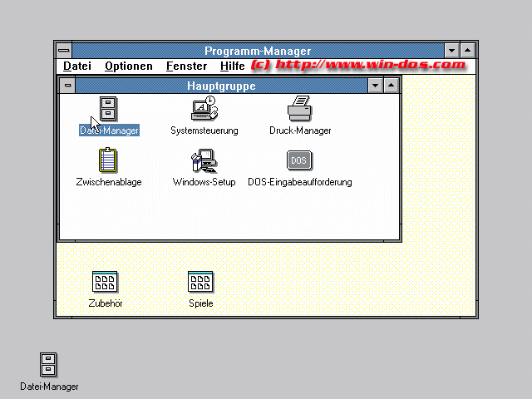Viewport: 532px width, 399px height.
Task: Select the Spiele program group icon
Action: click(x=201, y=283)
